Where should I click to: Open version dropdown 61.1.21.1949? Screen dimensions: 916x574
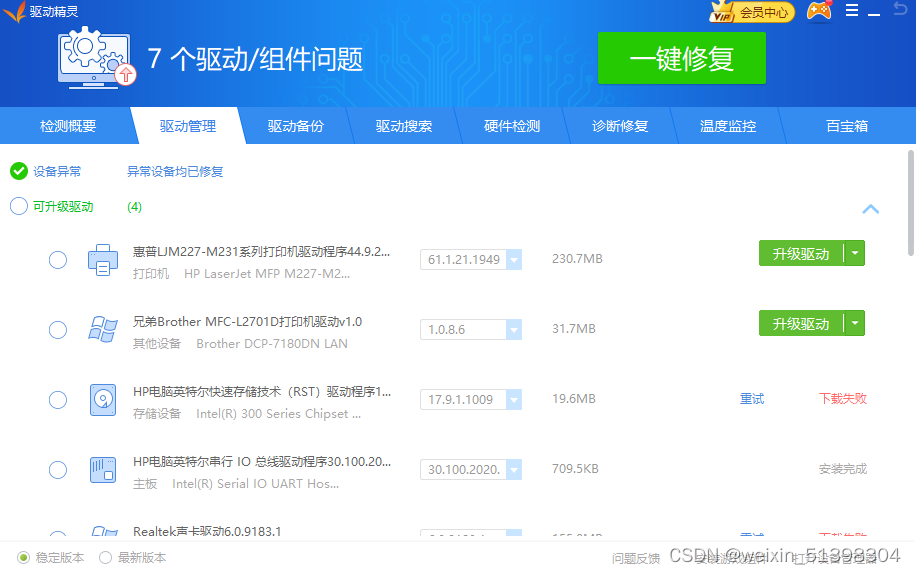point(514,259)
